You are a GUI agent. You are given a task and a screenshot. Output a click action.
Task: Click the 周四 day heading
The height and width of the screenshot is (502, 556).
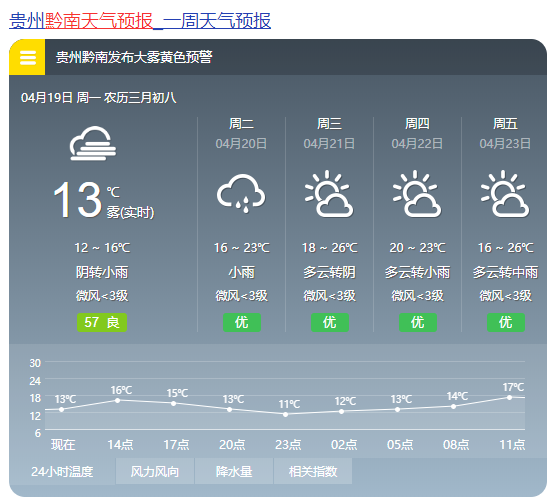tap(417, 124)
